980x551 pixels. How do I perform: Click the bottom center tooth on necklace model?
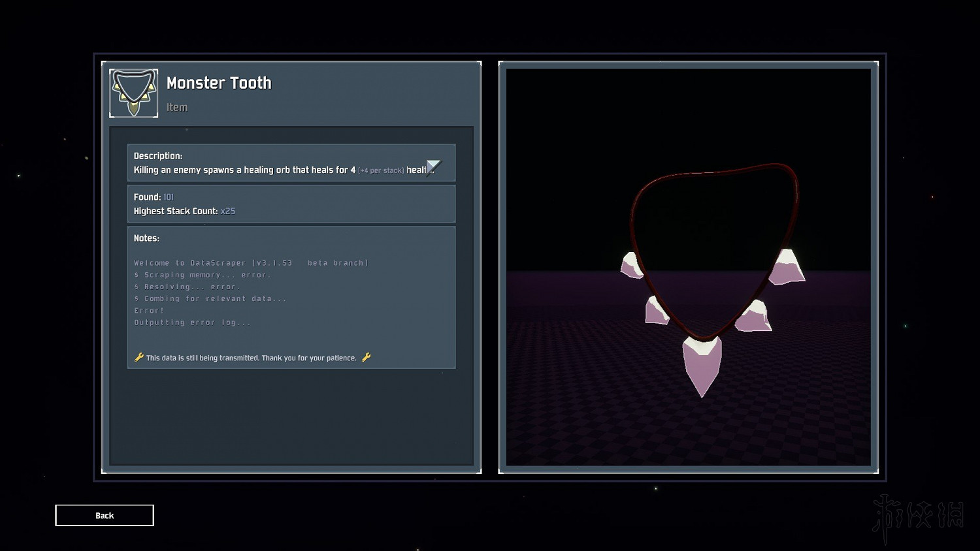point(702,364)
